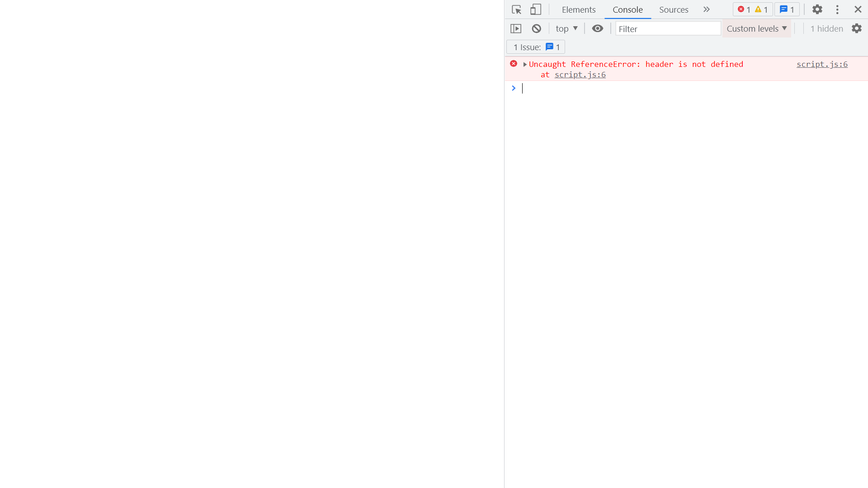Open console settings gear
Screen dimensions: 868x488
tap(857, 28)
